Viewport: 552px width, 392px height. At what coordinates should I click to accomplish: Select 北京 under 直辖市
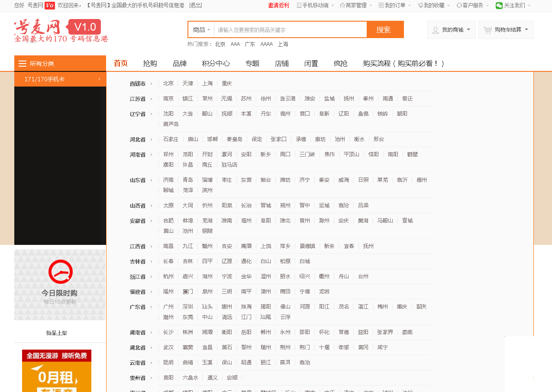168,84
